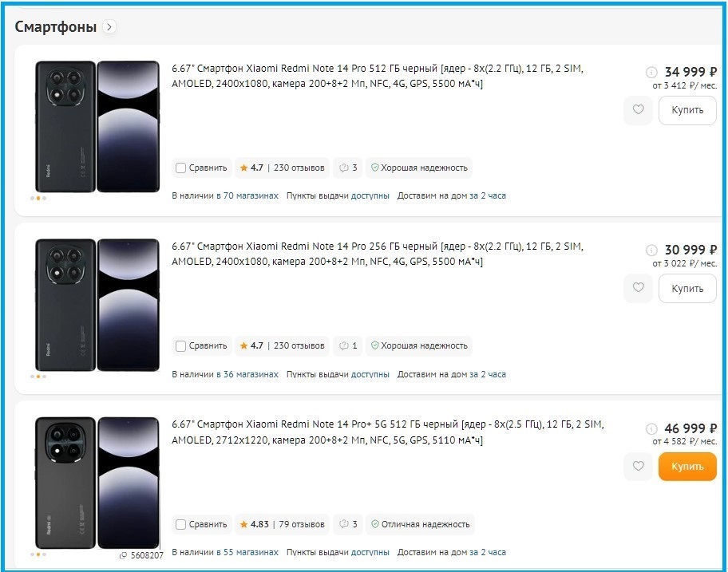Click the image carousel dots under the first phone
This screenshot has width=728, height=572.
[x=38, y=198]
